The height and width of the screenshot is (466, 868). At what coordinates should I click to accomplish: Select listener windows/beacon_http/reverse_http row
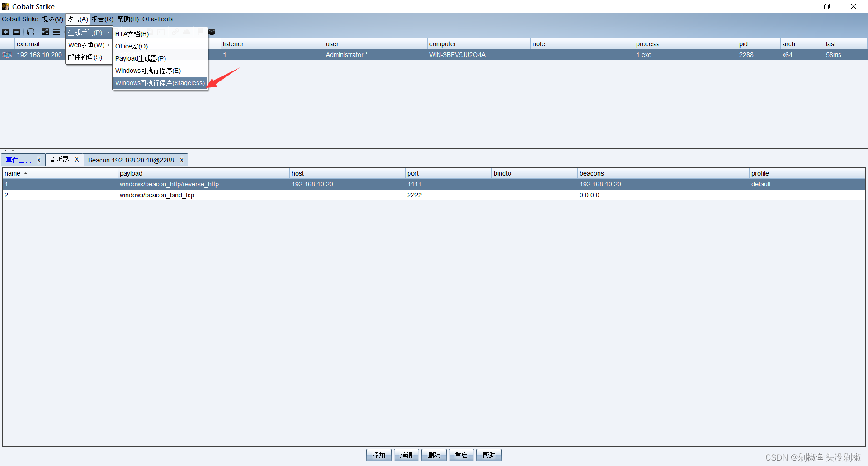click(434, 184)
